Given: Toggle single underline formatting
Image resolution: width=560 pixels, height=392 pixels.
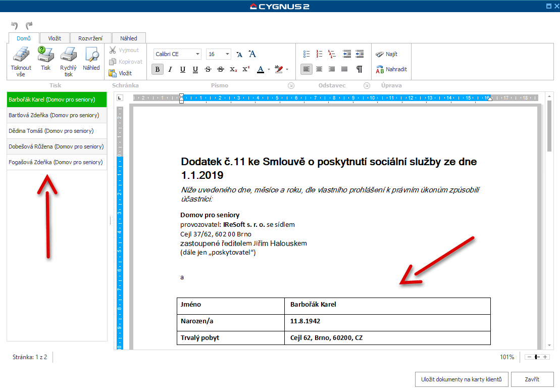Looking at the screenshot, I should pyautogui.click(x=182, y=69).
